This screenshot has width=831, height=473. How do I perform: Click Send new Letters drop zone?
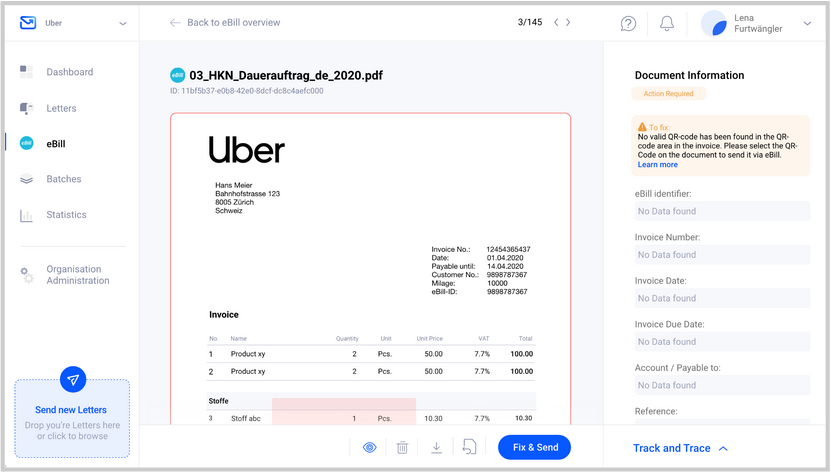(x=72, y=418)
